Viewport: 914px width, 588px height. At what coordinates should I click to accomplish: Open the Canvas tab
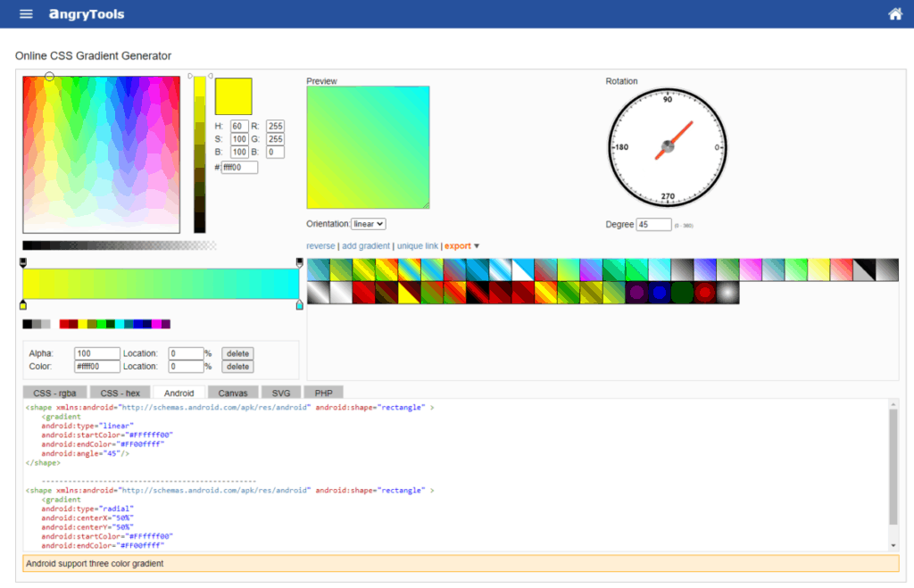(232, 393)
